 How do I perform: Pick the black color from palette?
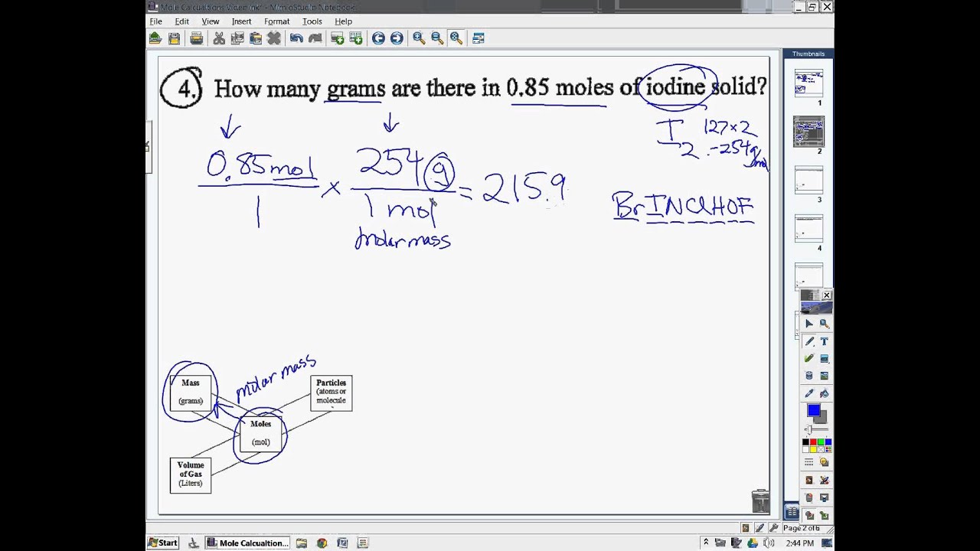(x=805, y=442)
